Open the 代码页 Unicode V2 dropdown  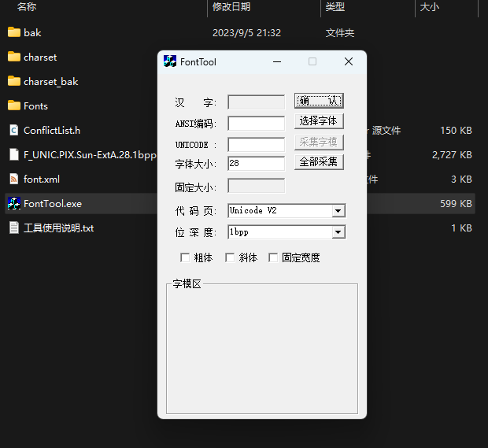[x=338, y=211]
